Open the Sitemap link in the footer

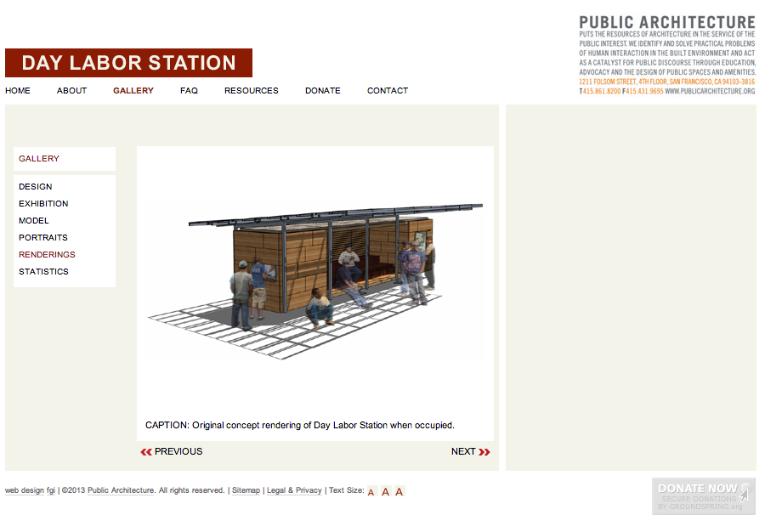(x=246, y=490)
